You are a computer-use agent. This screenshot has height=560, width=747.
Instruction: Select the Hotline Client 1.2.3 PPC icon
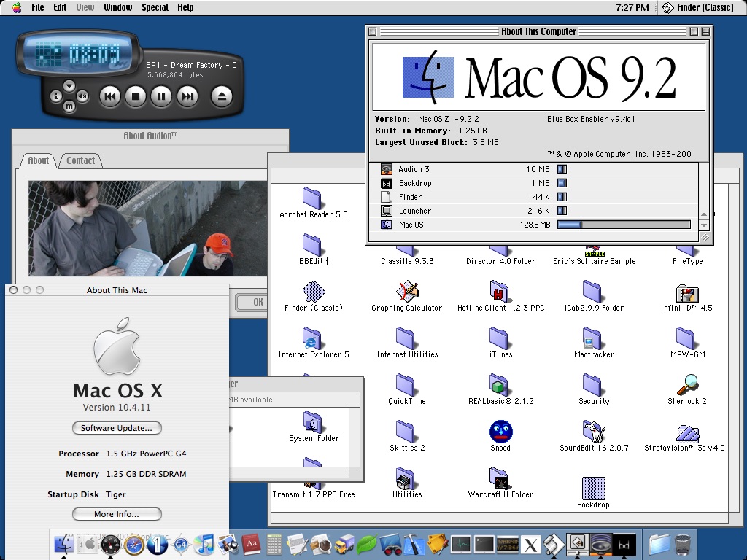click(500, 292)
